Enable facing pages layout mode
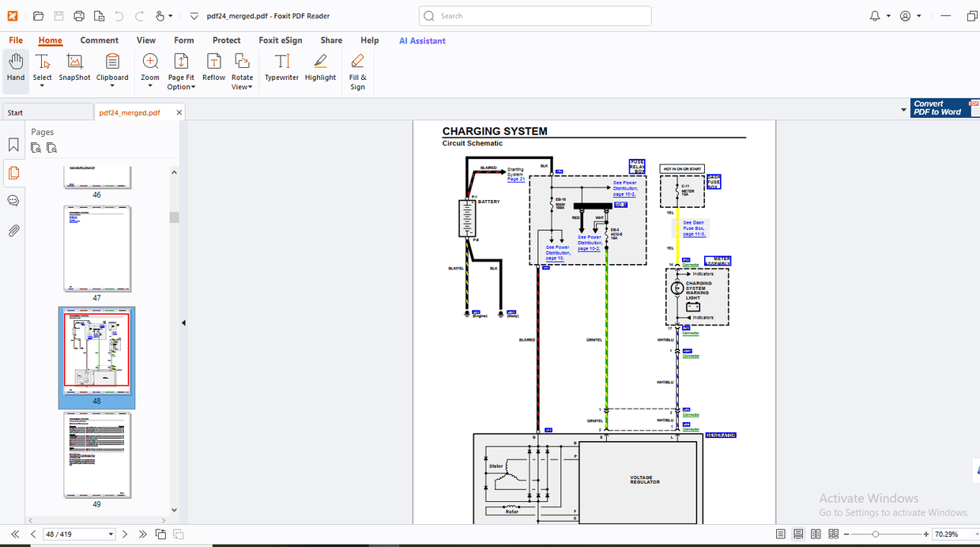The image size is (980, 547). pos(816,534)
